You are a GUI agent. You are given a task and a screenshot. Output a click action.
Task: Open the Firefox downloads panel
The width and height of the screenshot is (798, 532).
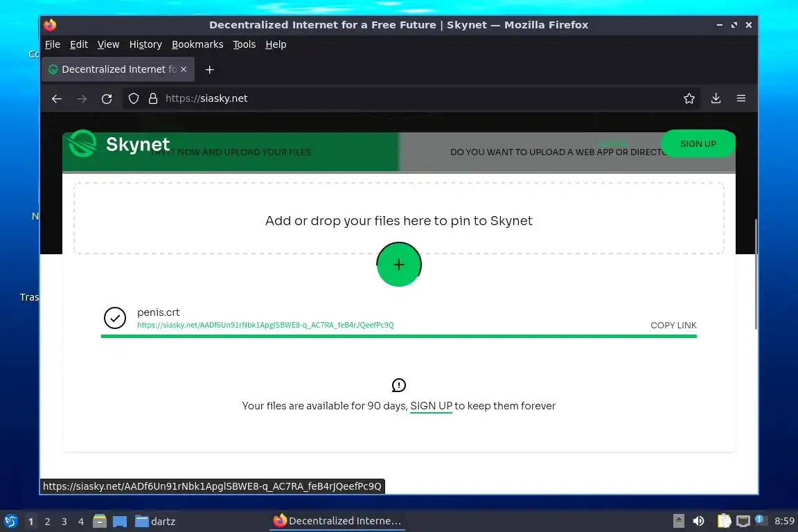click(716, 98)
